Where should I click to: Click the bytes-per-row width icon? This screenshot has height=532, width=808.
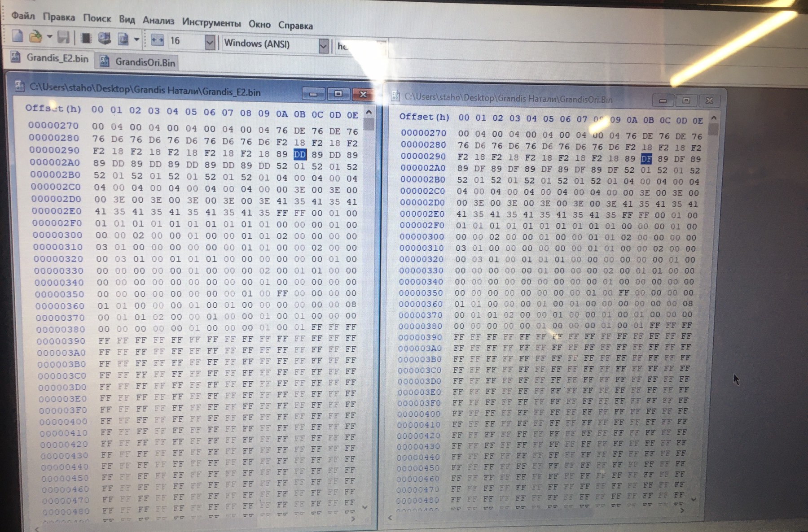(157, 41)
